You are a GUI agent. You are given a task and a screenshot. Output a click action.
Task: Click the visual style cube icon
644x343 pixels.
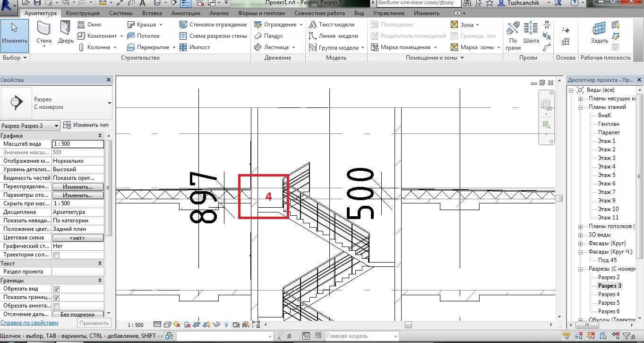coord(167,325)
